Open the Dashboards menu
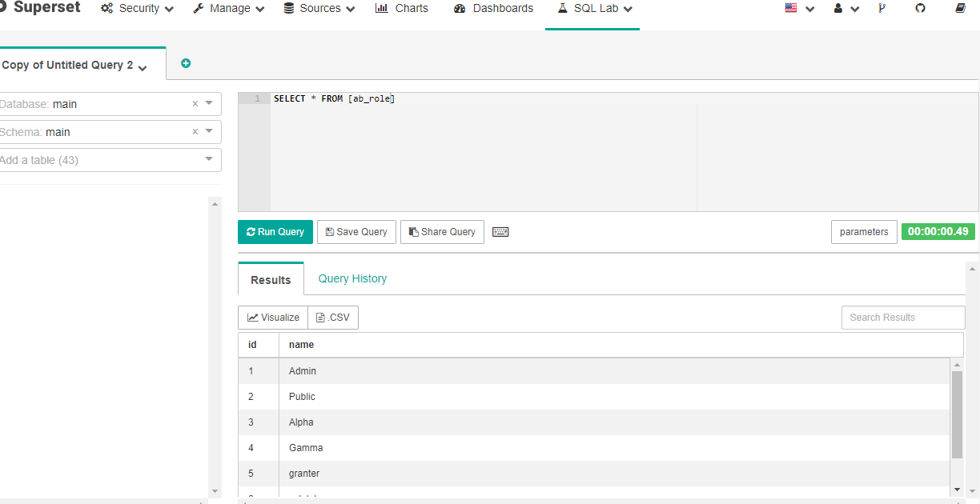Image resolution: width=980 pixels, height=504 pixels. click(492, 8)
